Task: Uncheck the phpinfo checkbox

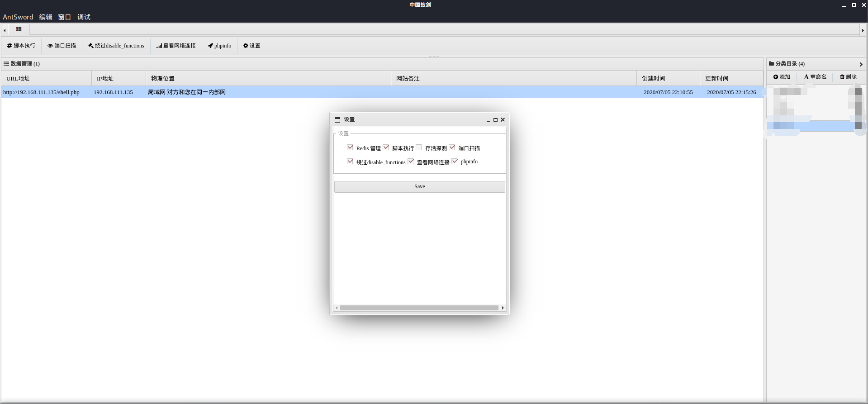Action: [455, 162]
